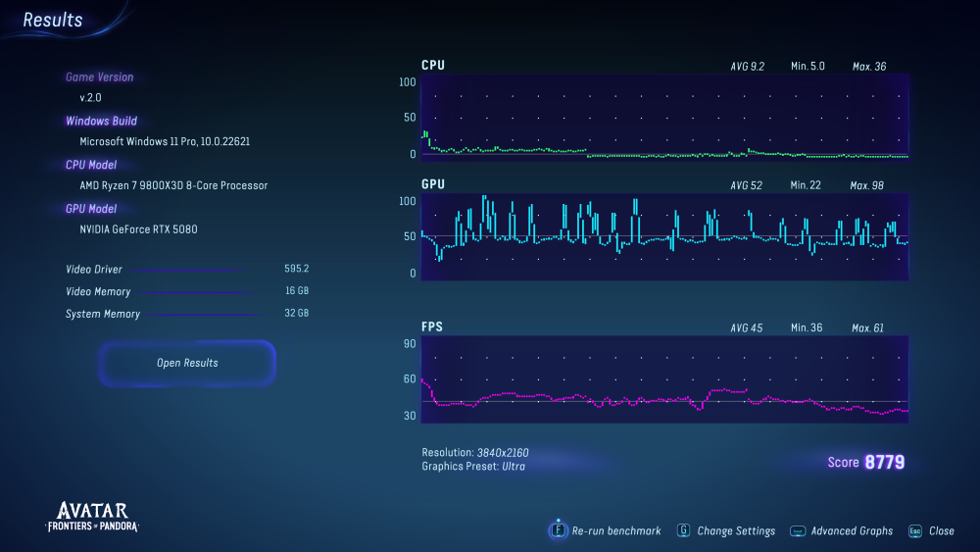
Task: Open Results button
Action: [x=187, y=363]
